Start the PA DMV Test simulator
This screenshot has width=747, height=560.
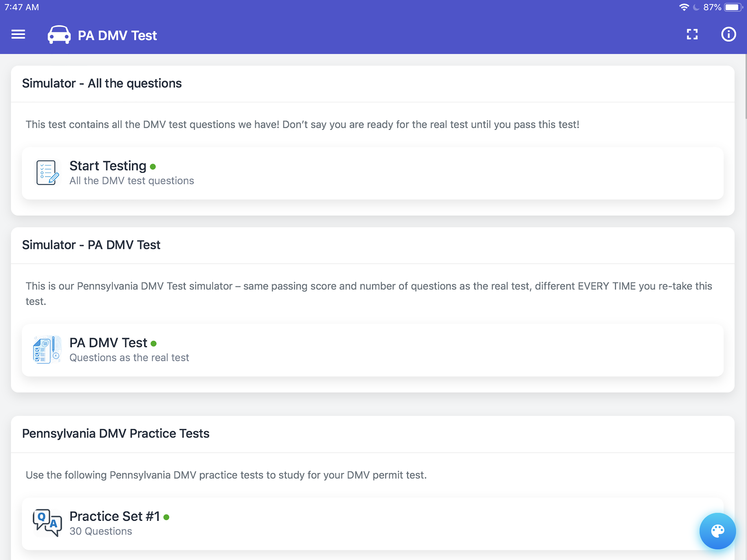108,343
